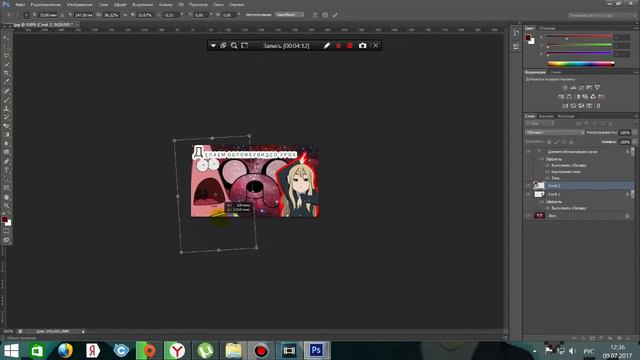Switch to the Стили tab
The height and width of the screenshot is (360, 640).
[555, 72]
